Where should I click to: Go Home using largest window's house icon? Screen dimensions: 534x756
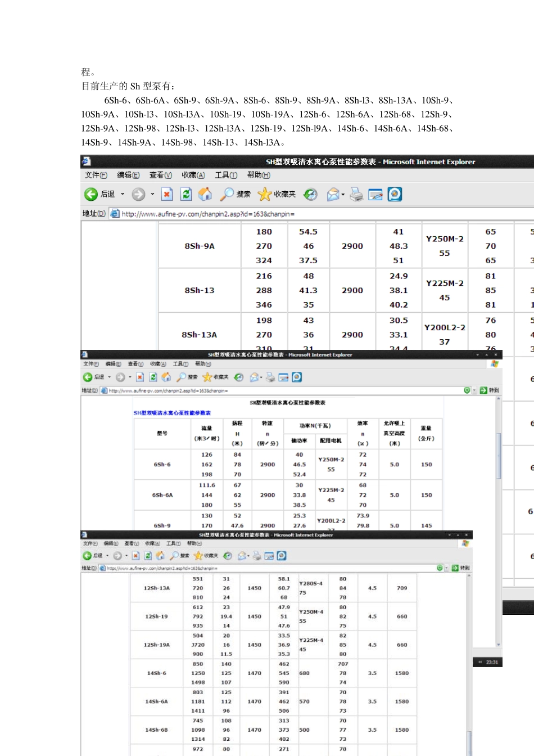(x=205, y=194)
